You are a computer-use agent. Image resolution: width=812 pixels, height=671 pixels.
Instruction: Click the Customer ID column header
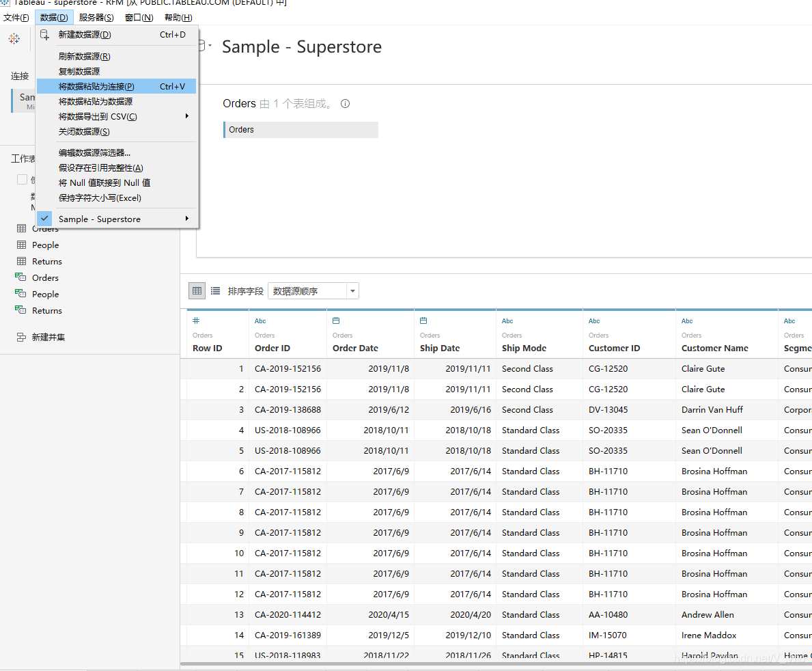pos(614,348)
